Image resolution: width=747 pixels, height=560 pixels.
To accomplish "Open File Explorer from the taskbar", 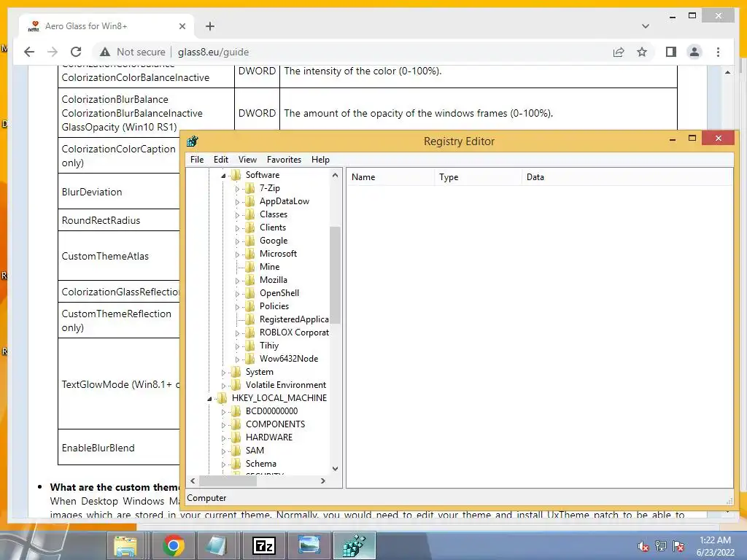I will [x=125, y=545].
